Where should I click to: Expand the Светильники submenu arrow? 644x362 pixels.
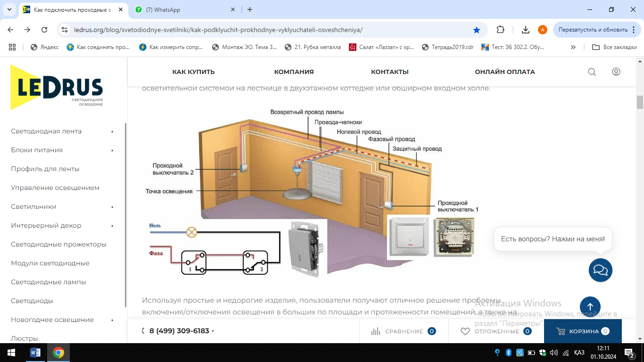pyautogui.click(x=113, y=207)
